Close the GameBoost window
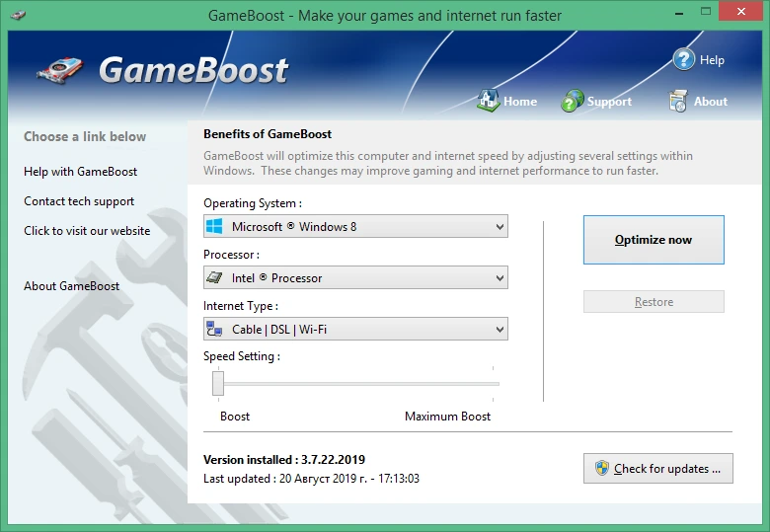 [741, 11]
